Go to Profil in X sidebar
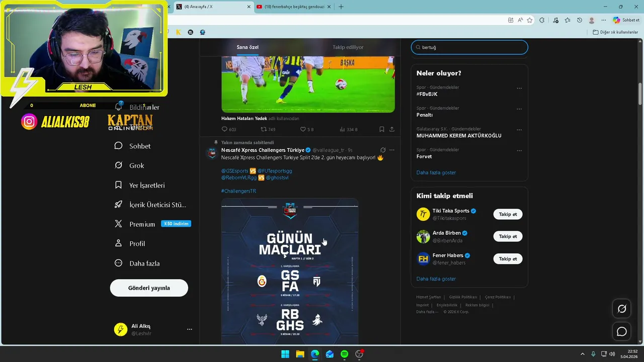This screenshot has height=362, width=644. 130,243
